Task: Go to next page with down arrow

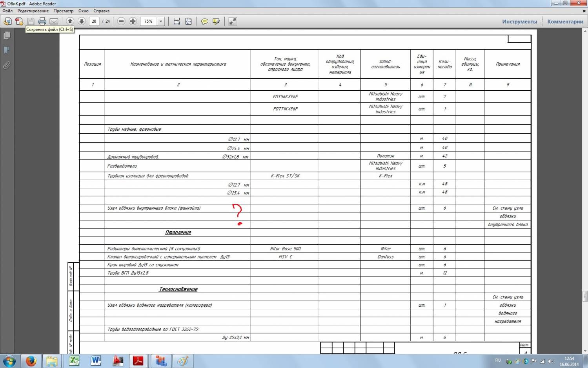Action: pos(82,21)
